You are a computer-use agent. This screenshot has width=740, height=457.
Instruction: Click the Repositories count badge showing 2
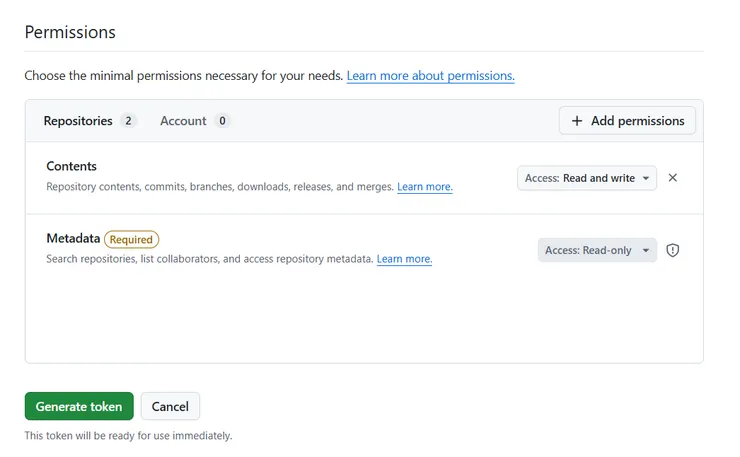coord(128,121)
